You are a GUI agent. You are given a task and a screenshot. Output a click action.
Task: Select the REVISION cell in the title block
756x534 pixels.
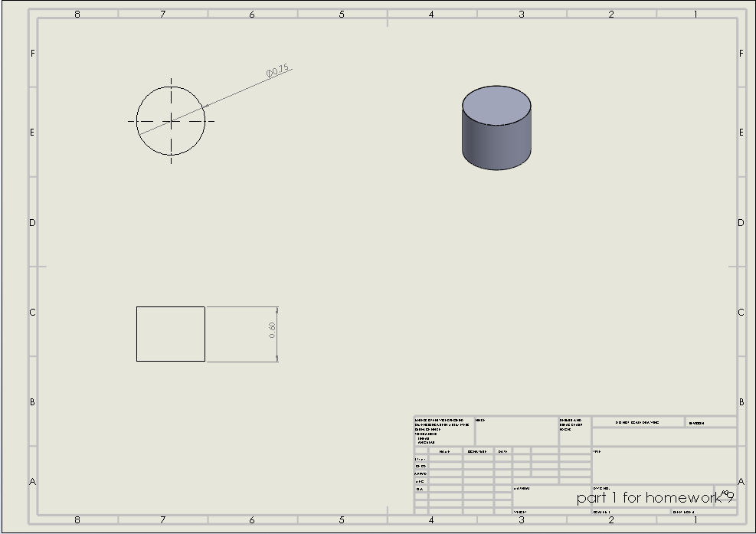pyautogui.click(x=711, y=422)
